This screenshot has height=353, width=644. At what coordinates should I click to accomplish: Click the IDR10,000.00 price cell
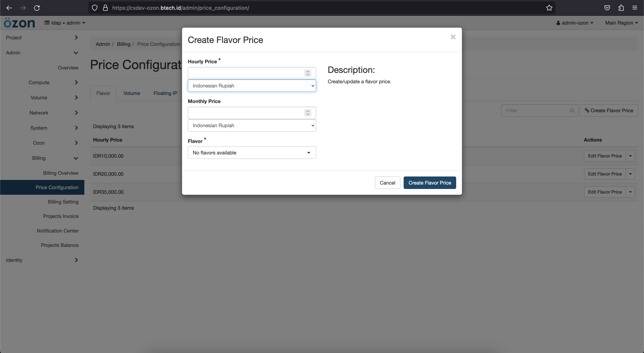pos(108,156)
